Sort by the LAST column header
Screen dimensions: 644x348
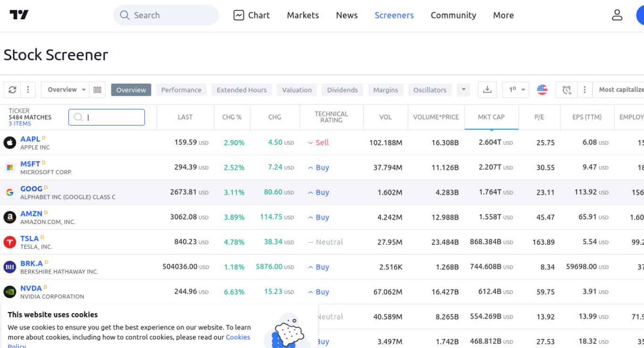(x=185, y=117)
